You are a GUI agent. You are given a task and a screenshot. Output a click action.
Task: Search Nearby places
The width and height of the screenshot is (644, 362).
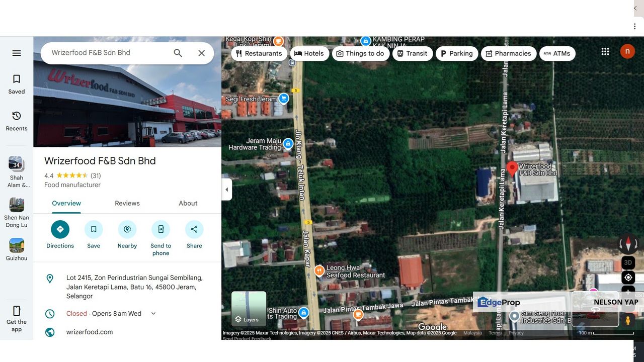pyautogui.click(x=127, y=234)
